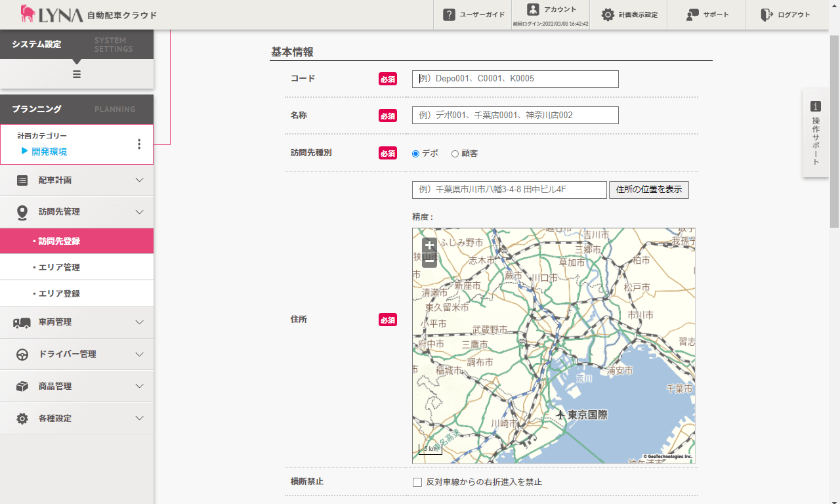
Task: Focus the 名称 input field
Action: click(x=515, y=115)
